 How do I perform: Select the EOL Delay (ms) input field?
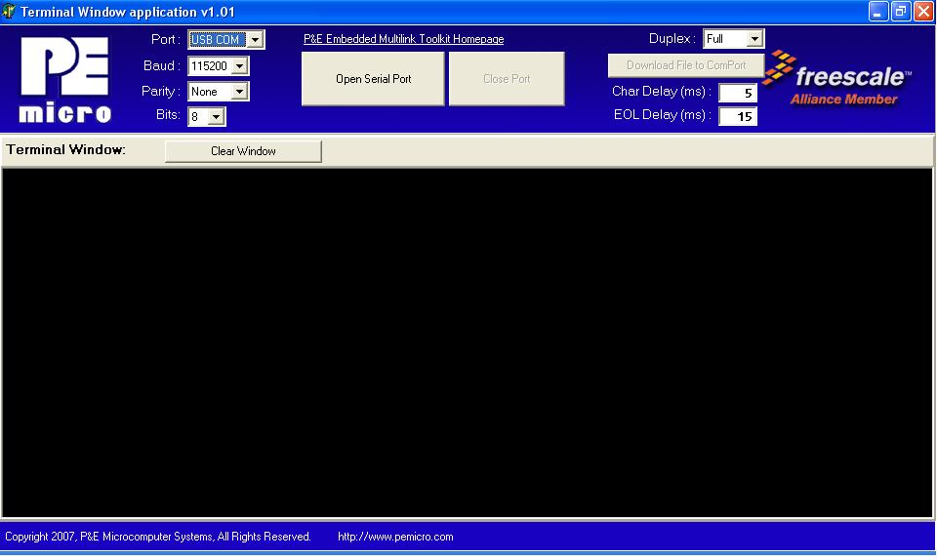[x=738, y=116]
